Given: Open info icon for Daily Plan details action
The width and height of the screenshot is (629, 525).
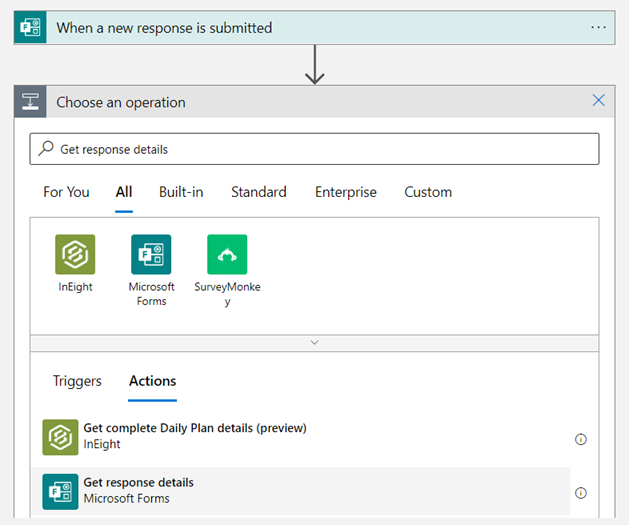Looking at the screenshot, I should click(581, 439).
